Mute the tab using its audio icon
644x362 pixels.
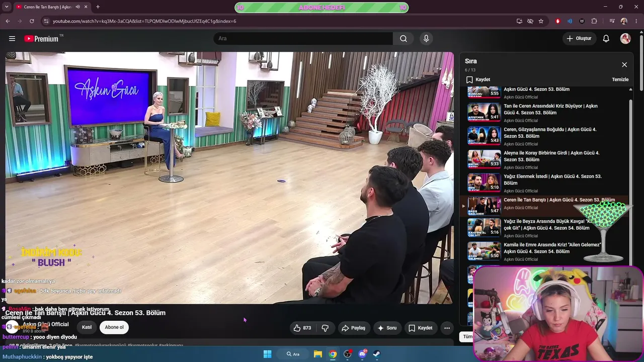tap(77, 7)
